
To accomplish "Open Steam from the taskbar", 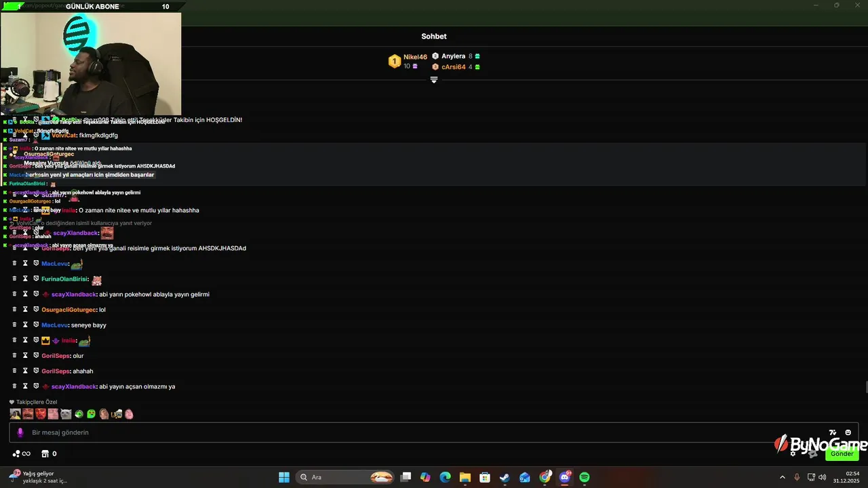I will tap(505, 477).
